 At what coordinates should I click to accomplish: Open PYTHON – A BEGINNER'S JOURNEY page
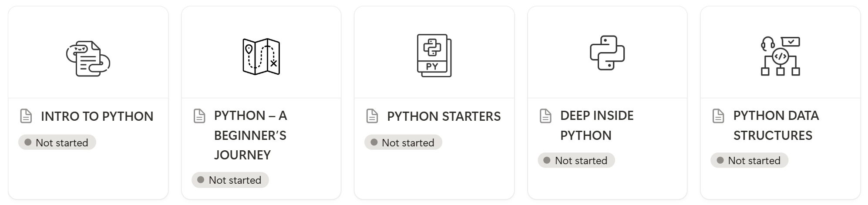[x=250, y=135]
